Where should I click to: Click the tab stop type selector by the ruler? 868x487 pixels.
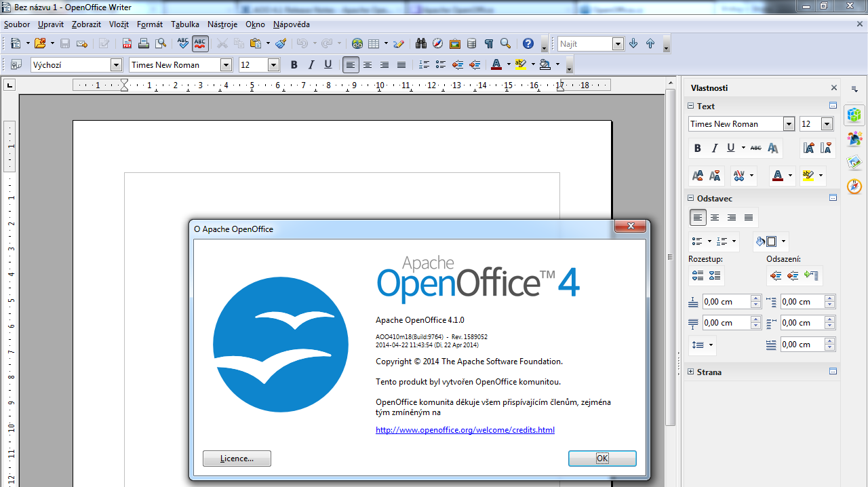9,85
